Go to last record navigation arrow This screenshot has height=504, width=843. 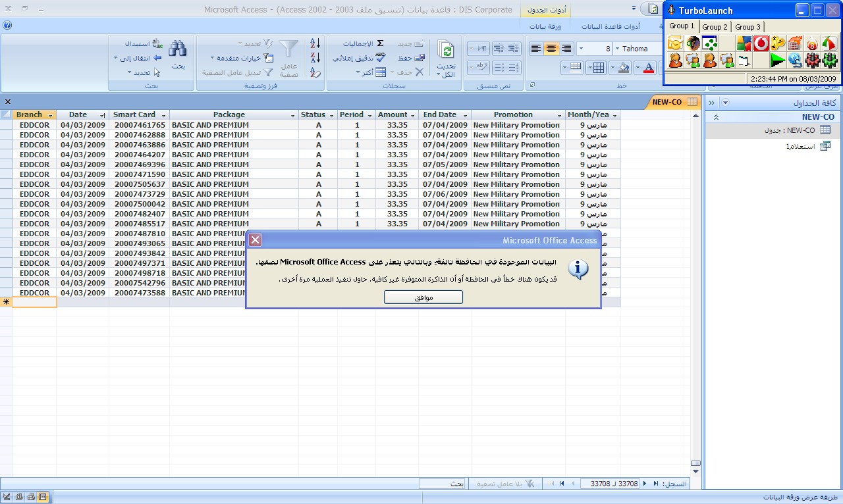[x=562, y=484]
